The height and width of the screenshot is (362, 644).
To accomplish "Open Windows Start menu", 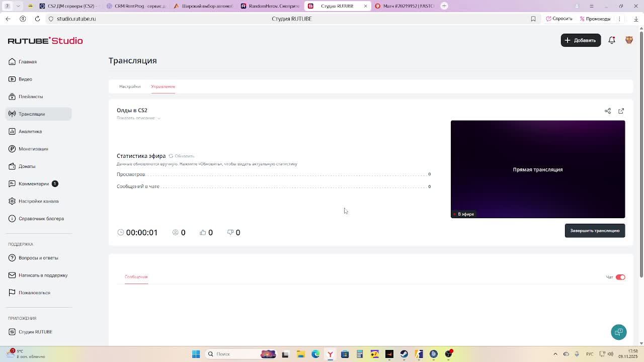I will click(196, 354).
